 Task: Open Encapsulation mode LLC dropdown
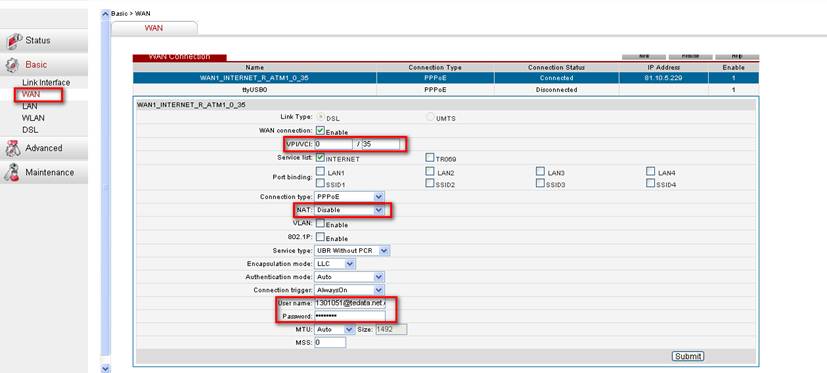click(x=335, y=263)
